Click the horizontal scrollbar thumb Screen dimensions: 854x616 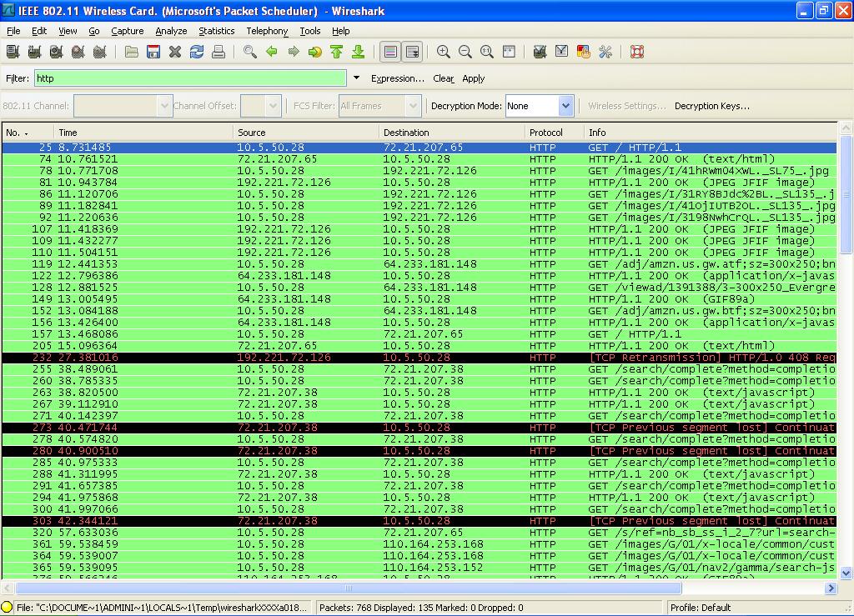point(349,588)
